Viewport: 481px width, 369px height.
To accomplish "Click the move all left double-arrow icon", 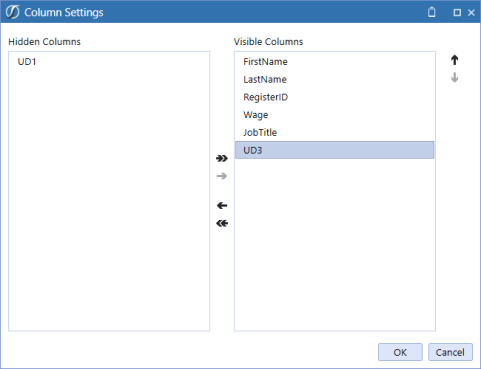I will pyautogui.click(x=222, y=223).
